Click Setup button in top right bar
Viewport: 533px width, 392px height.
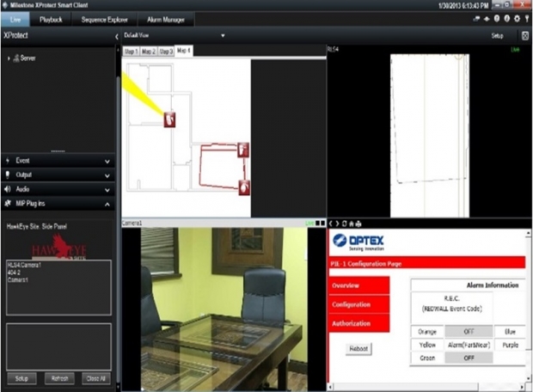tap(497, 36)
